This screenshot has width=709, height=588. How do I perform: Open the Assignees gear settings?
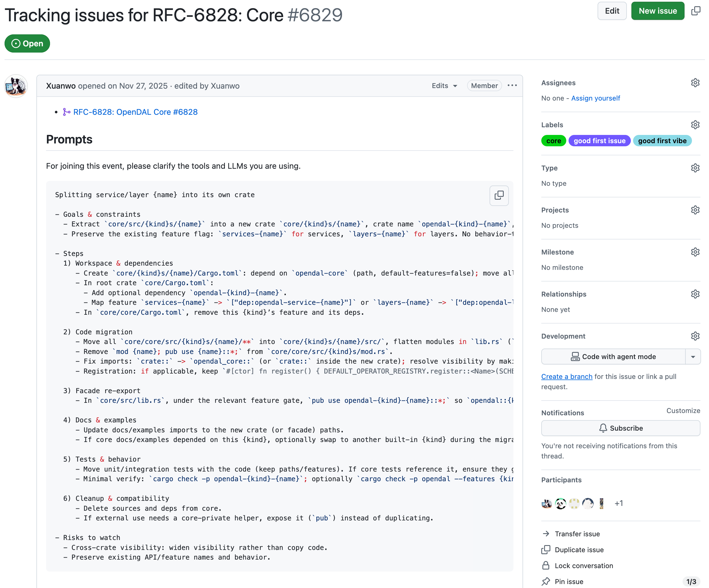click(695, 83)
